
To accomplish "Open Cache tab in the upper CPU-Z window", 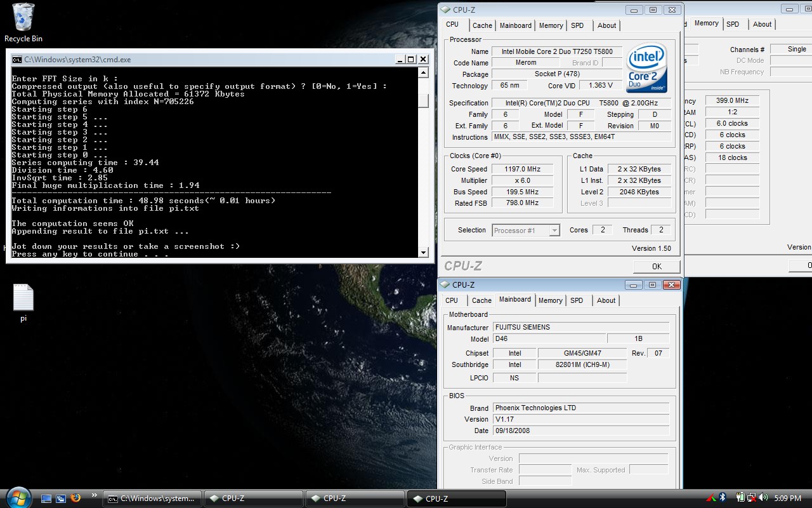I will 482,25.
